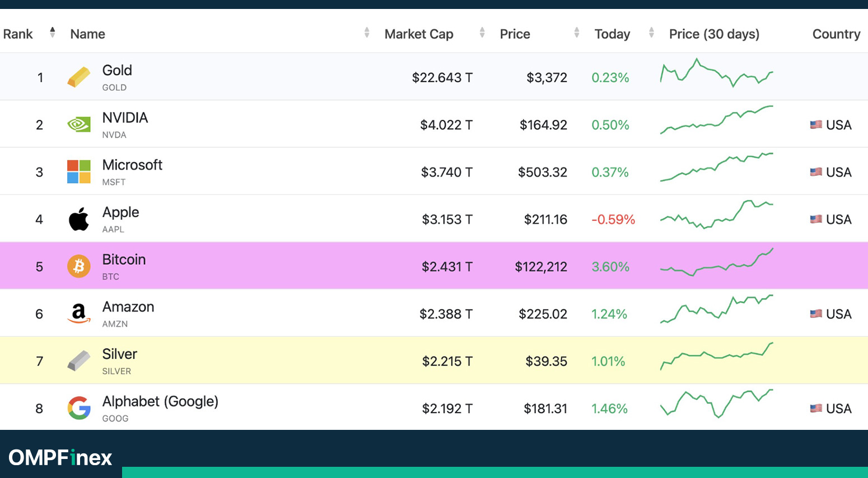Click the Market Cap column header
The image size is (868, 478).
click(419, 34)
